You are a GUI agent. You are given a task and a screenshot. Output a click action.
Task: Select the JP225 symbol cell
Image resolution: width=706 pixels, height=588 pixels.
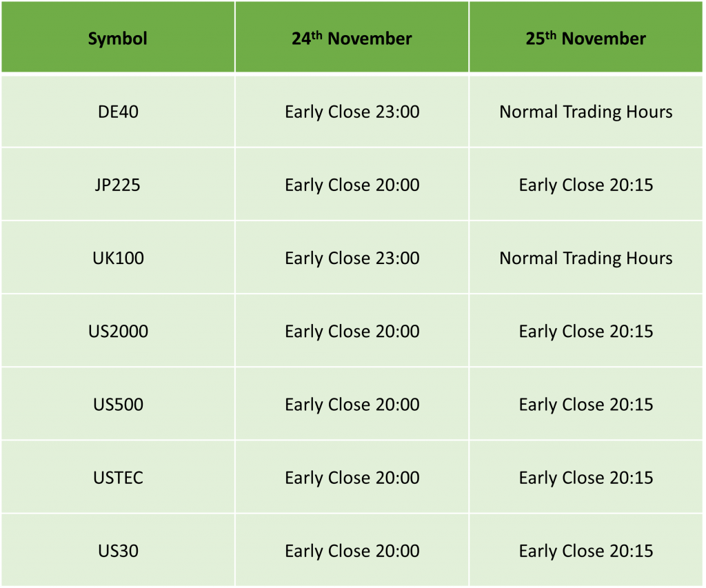coord(118,185)
